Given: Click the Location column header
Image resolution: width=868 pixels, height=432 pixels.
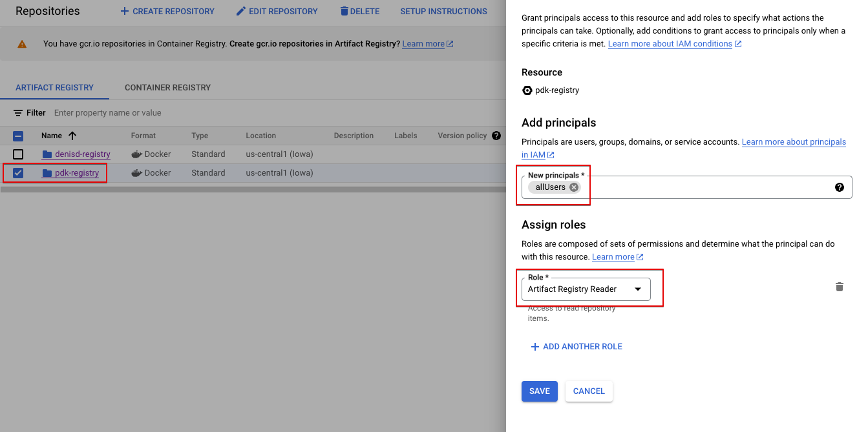Looking at the screenshot, I should [x=261, y=136].
